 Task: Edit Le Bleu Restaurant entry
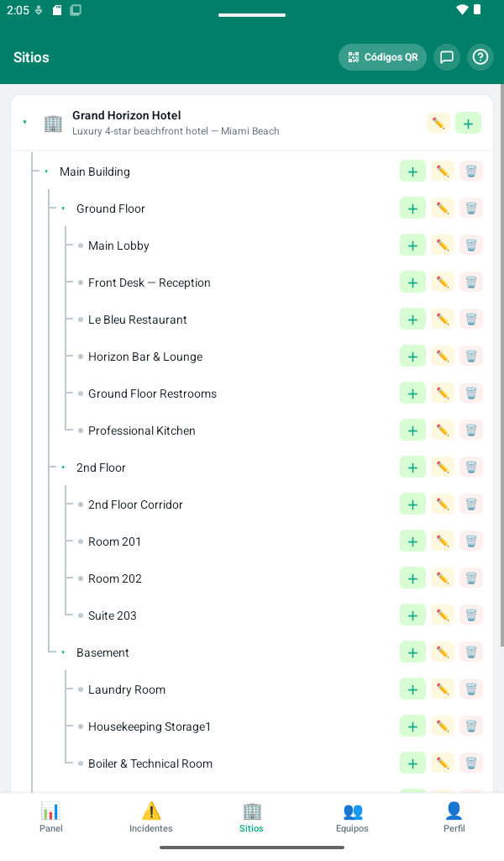[443, 320]
